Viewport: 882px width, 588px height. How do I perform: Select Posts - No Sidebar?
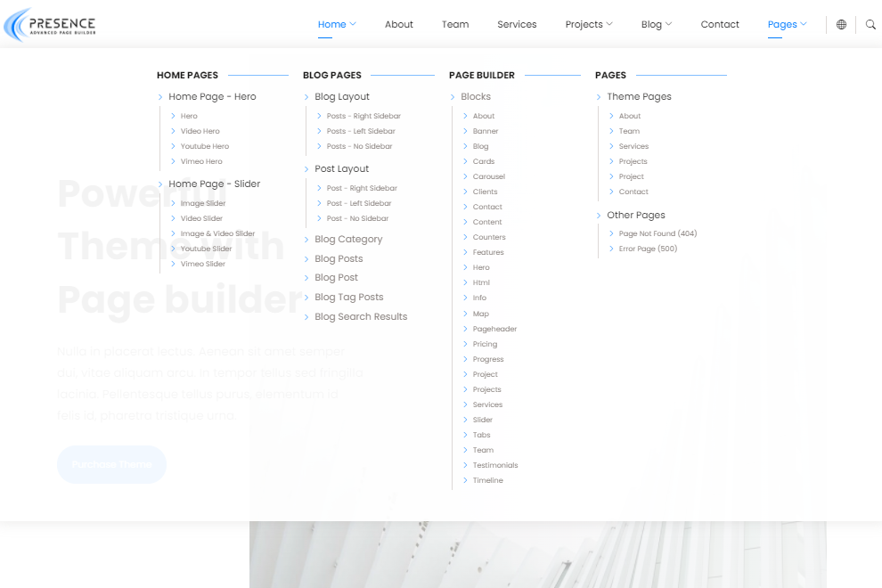pyautogui.click(x=359, y=146)
